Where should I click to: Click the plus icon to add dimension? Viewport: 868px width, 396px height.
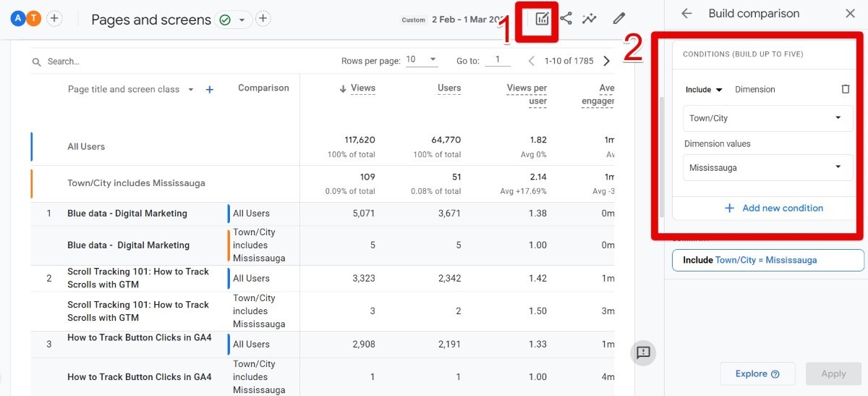point(210,90)
